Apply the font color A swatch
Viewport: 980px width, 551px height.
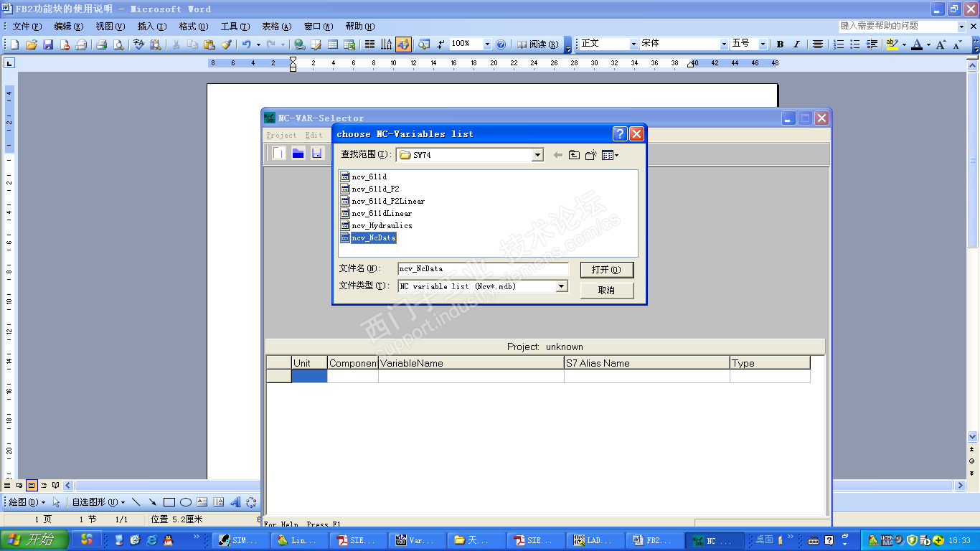[917, 44]
